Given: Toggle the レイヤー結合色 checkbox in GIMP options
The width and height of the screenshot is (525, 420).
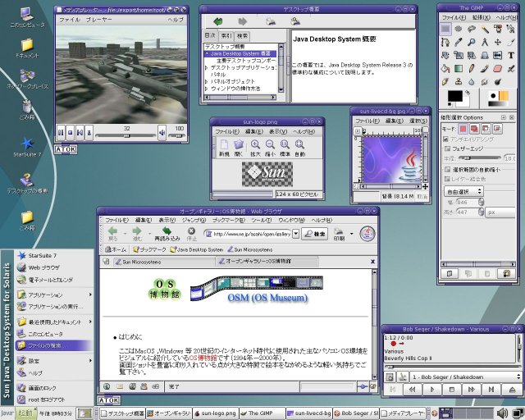Looking at the screenshot, I should tap(447, 179).
